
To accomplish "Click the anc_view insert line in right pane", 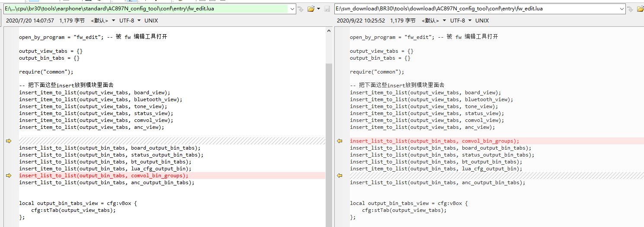I will [423, 127].
